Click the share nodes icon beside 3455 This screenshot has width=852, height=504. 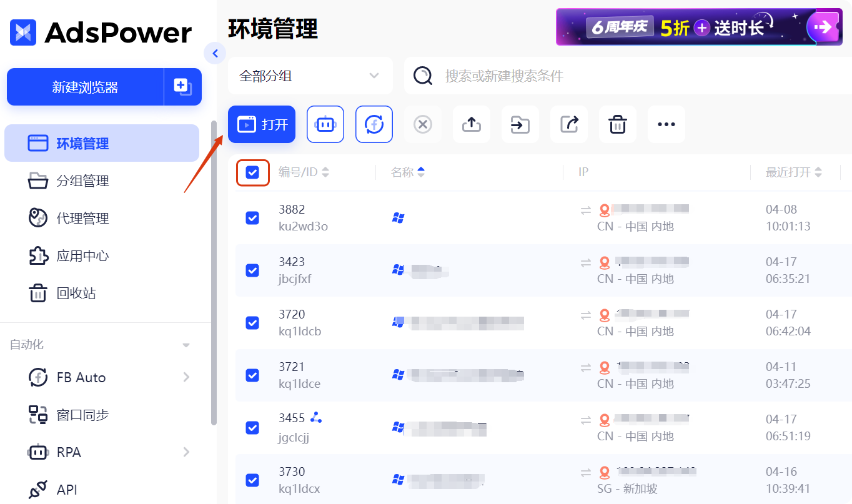point(315,417)
